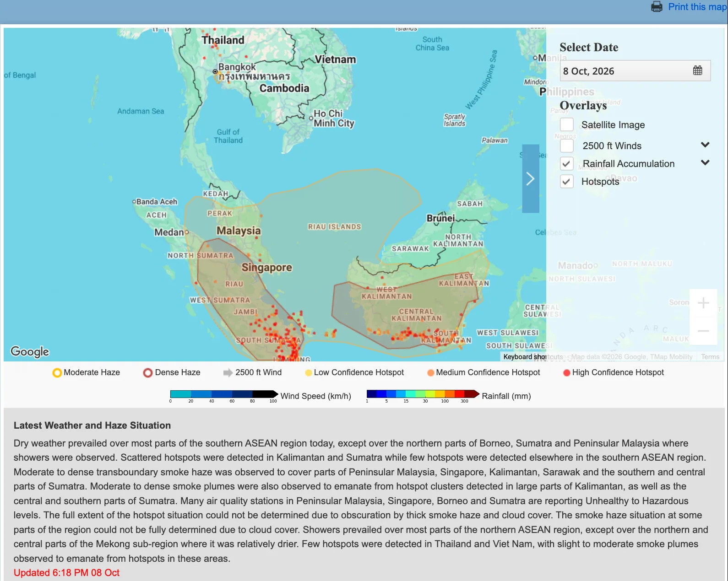Enable the Satellite Image overlay
The image size is (728, 581).
point(567,124)
